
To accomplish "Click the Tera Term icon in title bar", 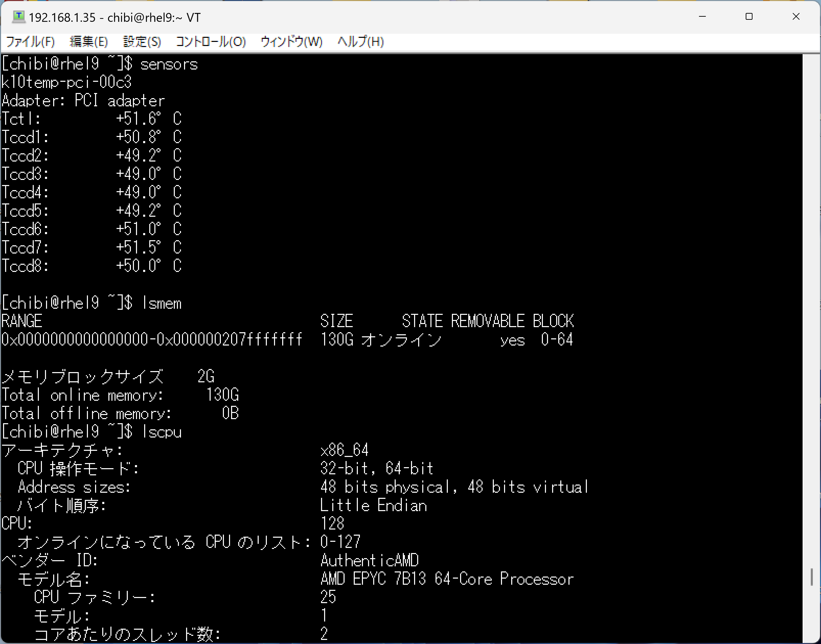I will (18, 17).
